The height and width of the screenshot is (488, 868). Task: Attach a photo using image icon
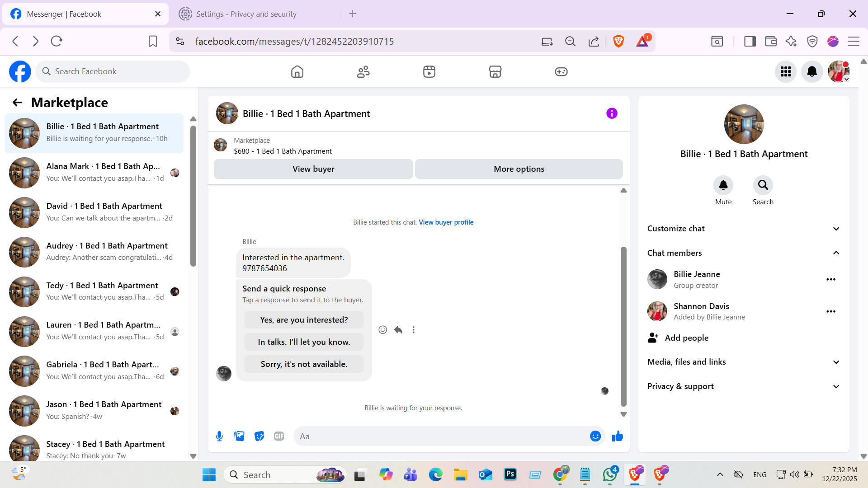tap(239, 436)
